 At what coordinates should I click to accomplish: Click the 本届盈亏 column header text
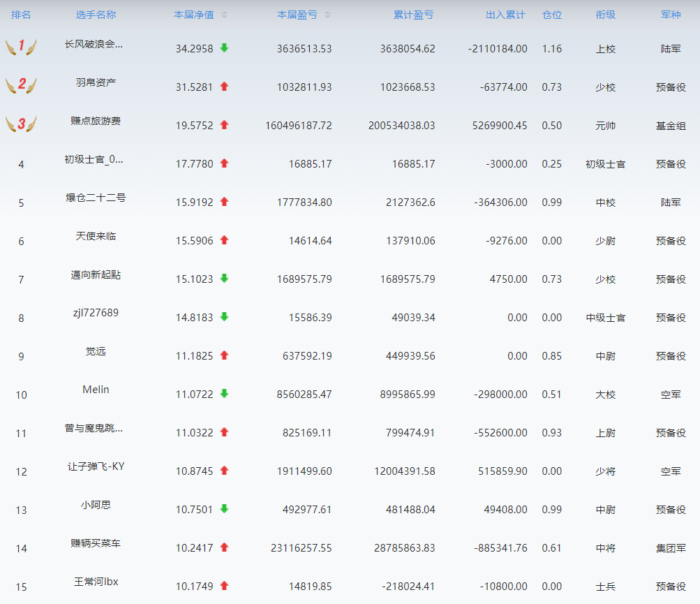pyautogui.click(x=297, y=15)
